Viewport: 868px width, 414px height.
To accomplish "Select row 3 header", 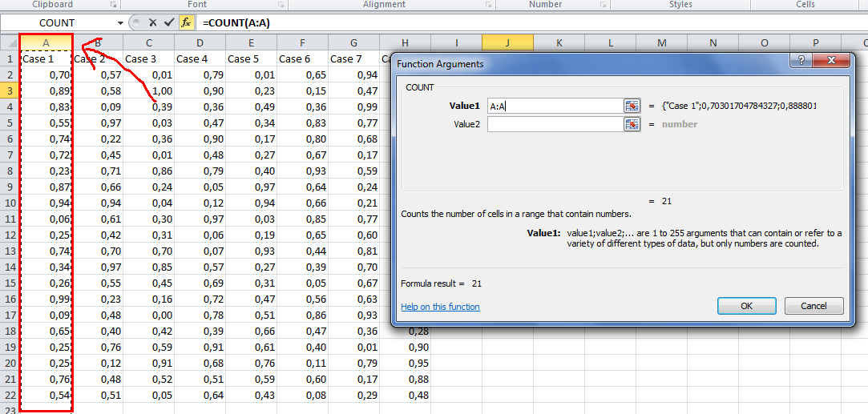I will coord(10,90).
